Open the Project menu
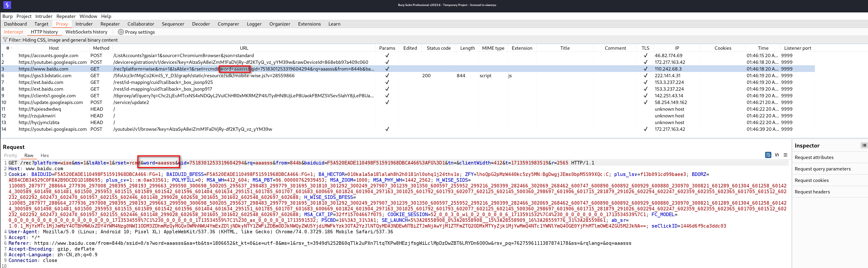The height and width of the screenshot is (268, 868). pyautogui.click(x=24, y=16)
